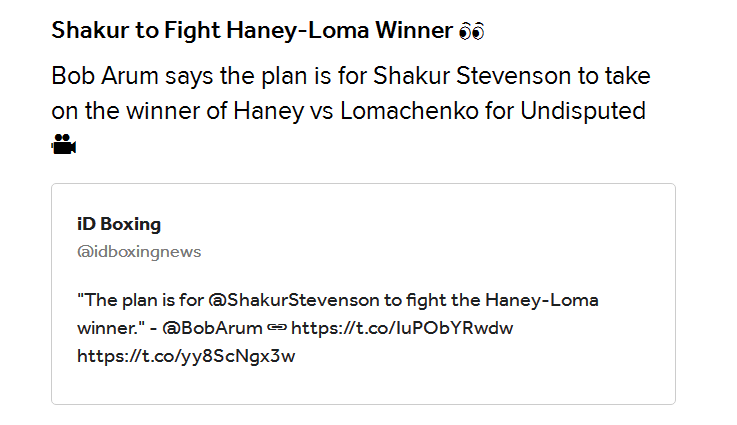The width and height of the screenshot is (737, 425).
Task: Click Haney-Loma in the tweet text
Action: click(x=542, y=300)
